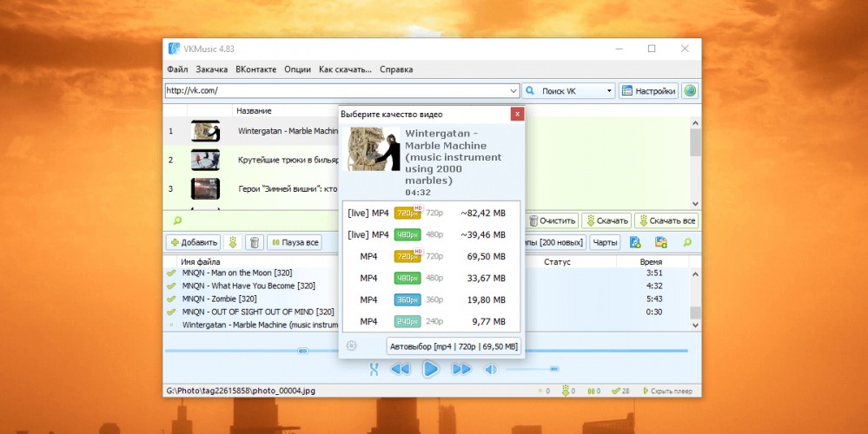Image resolution: width=868 pixels, height=434 pixels.
Task: Click the completed checkmark counter showing 28
Action: click(x=620, y=391)
